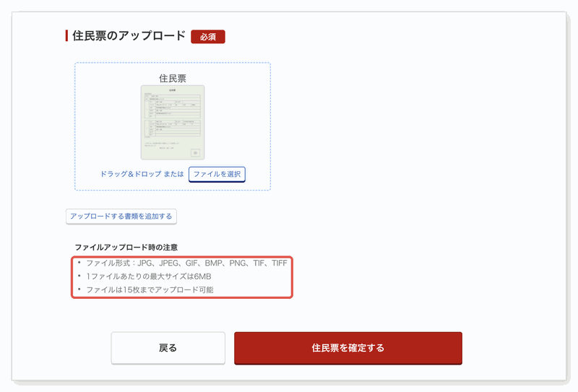Click the ファイルアップロード時の注意 heading
This screenshot has width=578, height=392.
(x=126, y=247)
